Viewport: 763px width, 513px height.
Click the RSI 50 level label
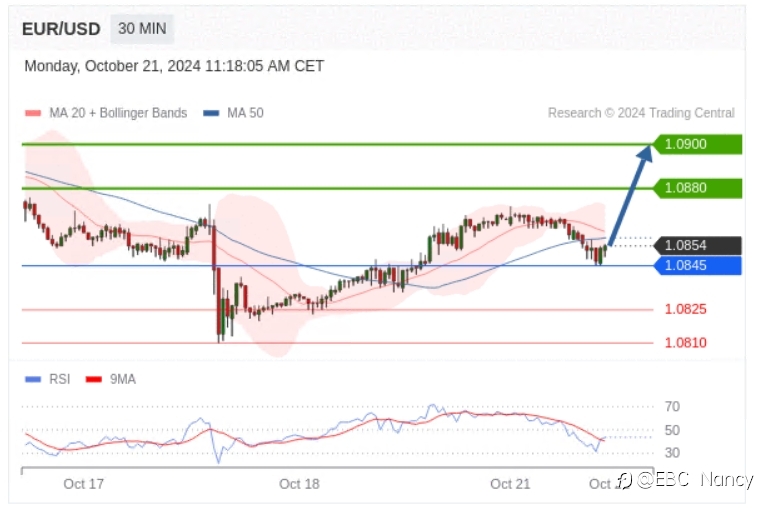(672, 430)
